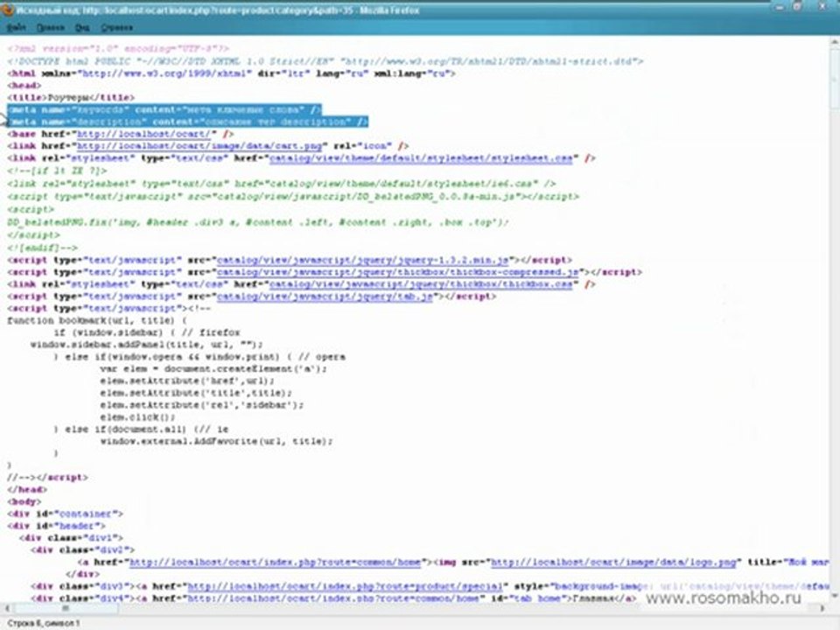Maximize the source viewer window
Viewport: 840px width, 630px height.
click(x=798, y=7)
